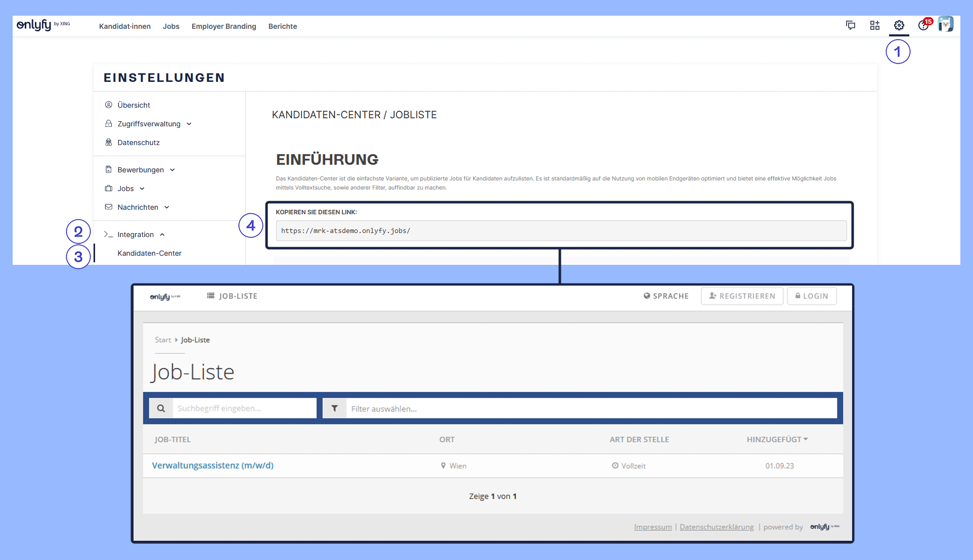Click the Integration terminal icon

point(108,234)
